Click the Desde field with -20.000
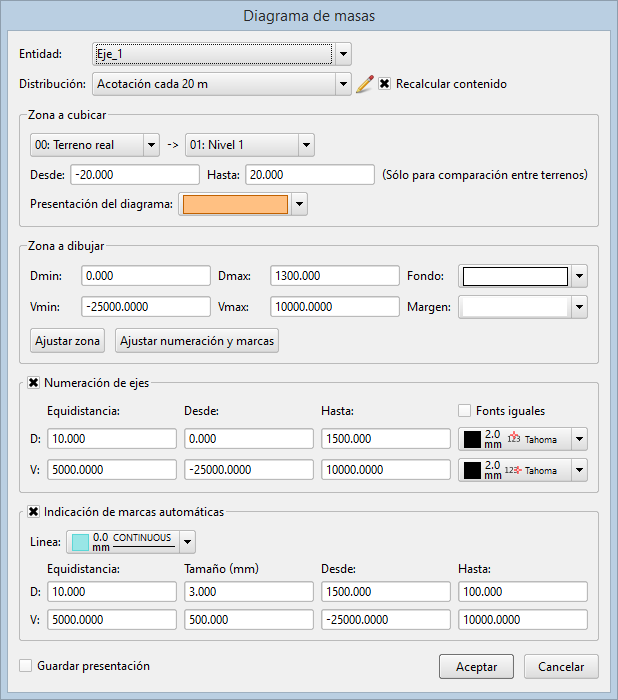618x700 pixels. pos(135,175)
